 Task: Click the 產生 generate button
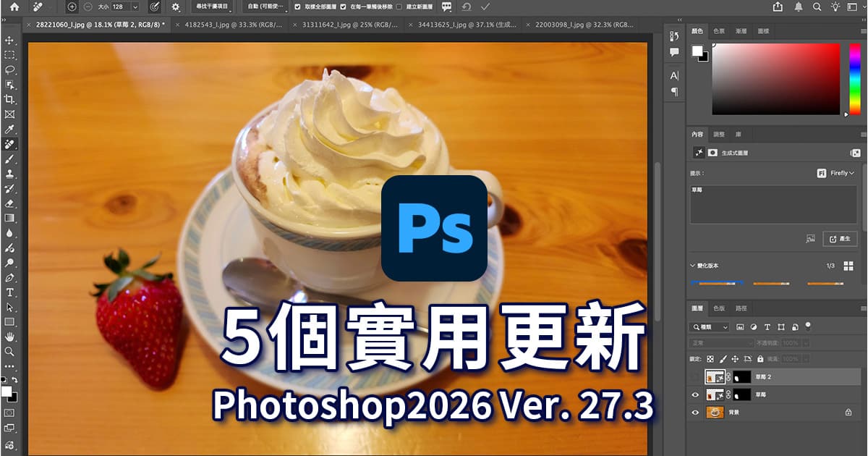(x=841, y=238)
